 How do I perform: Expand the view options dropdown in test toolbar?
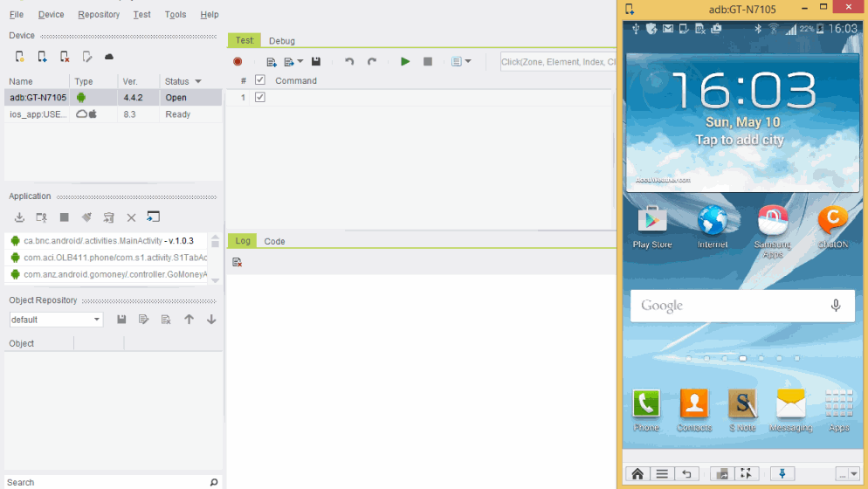461,62
